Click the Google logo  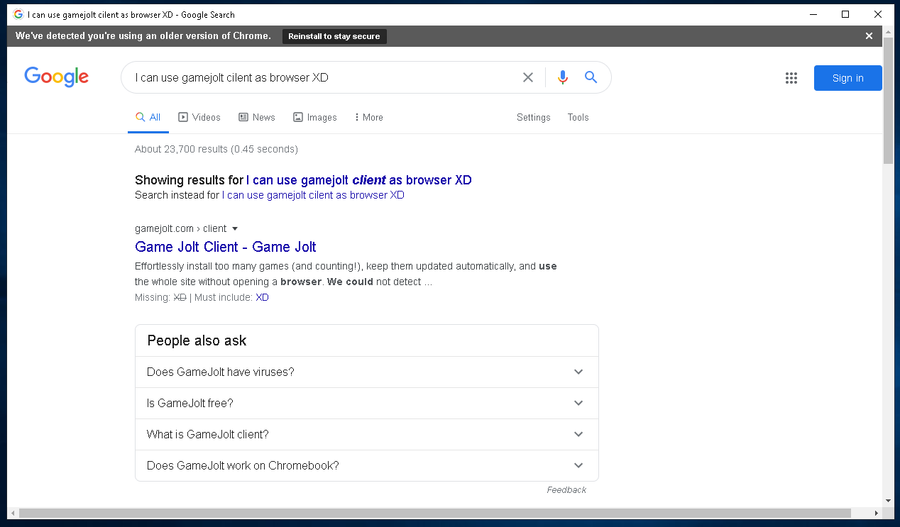(56, 77)
